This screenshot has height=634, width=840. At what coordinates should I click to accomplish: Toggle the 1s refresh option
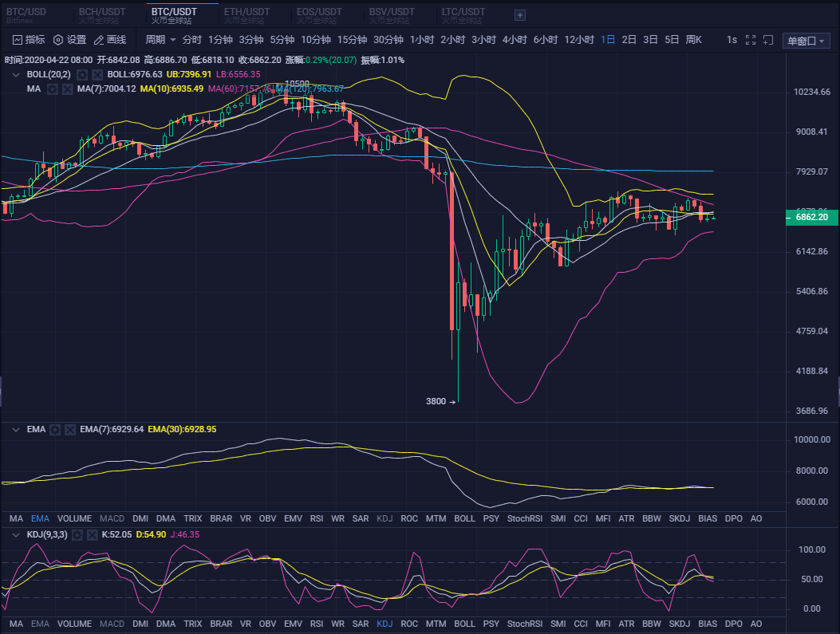pyautogui.click(x=732, y=40)
